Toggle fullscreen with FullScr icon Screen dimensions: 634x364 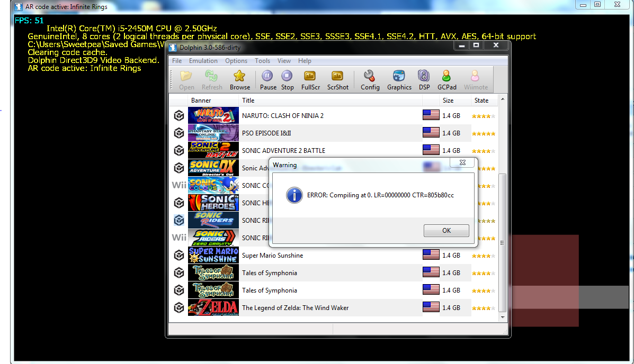(310, 76)
